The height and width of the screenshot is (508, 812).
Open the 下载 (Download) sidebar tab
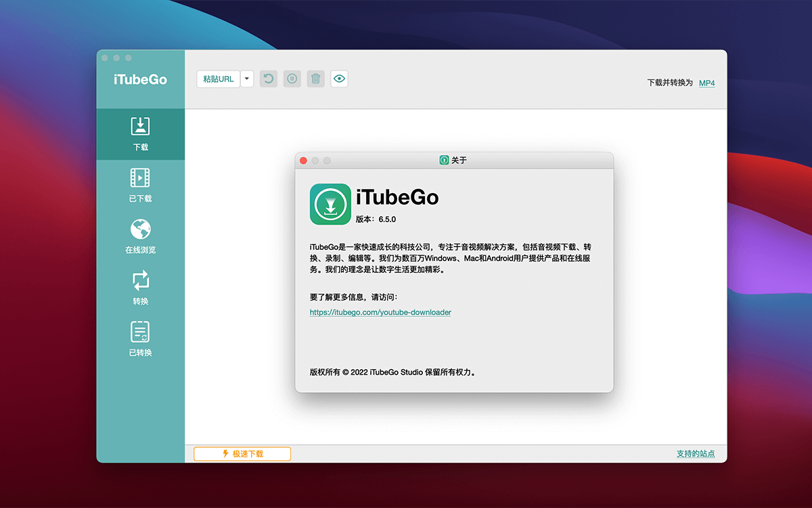[140, 134]
